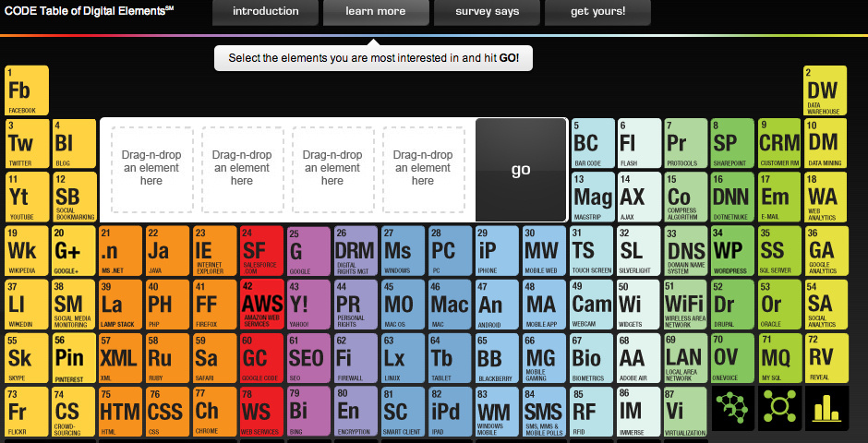The width and height of the screenshot is (868, 443).
Task: Pick the CRM Customer RM element
Action: [780, 143]
